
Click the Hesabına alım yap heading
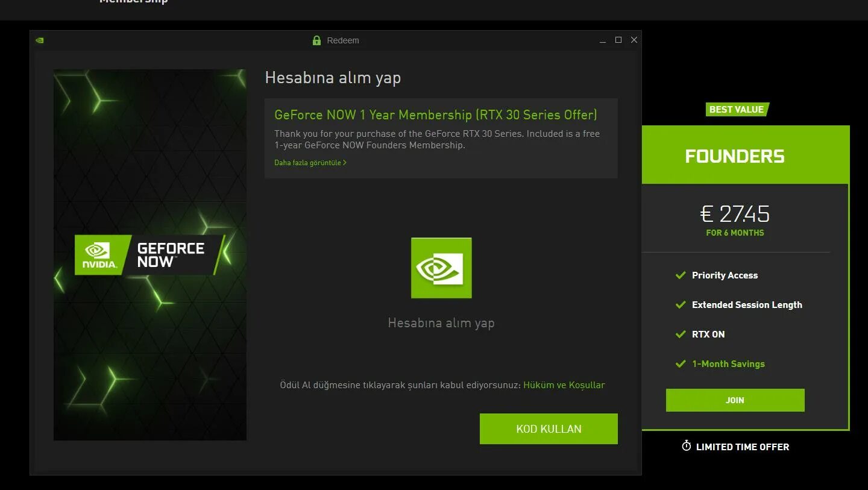pos(333,78)
